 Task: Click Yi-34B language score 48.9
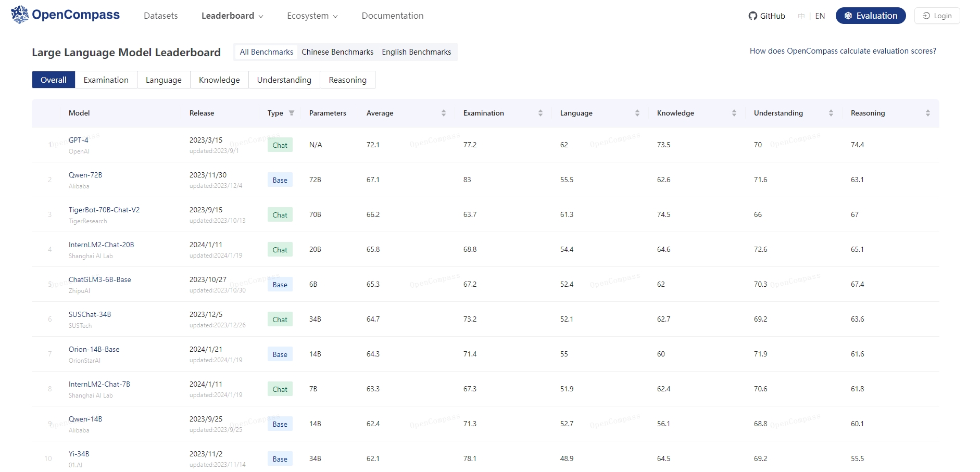[x=567, y=458]
